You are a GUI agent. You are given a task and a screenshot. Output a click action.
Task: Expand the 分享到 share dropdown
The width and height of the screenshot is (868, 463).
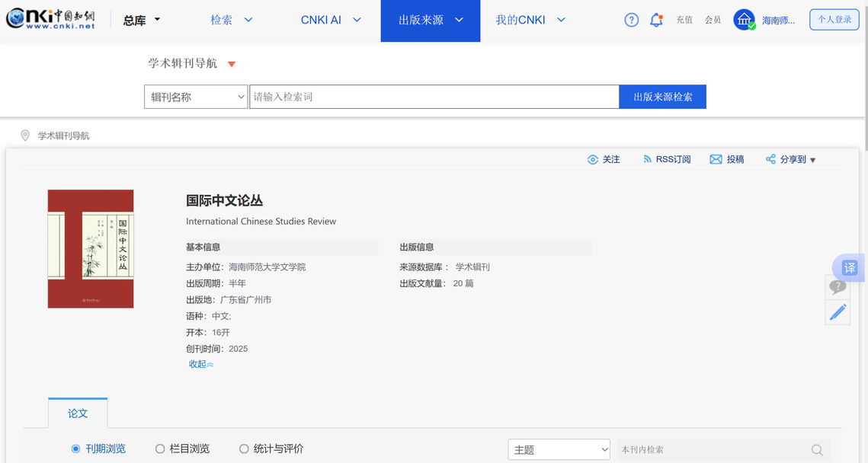tap(791, 159)
